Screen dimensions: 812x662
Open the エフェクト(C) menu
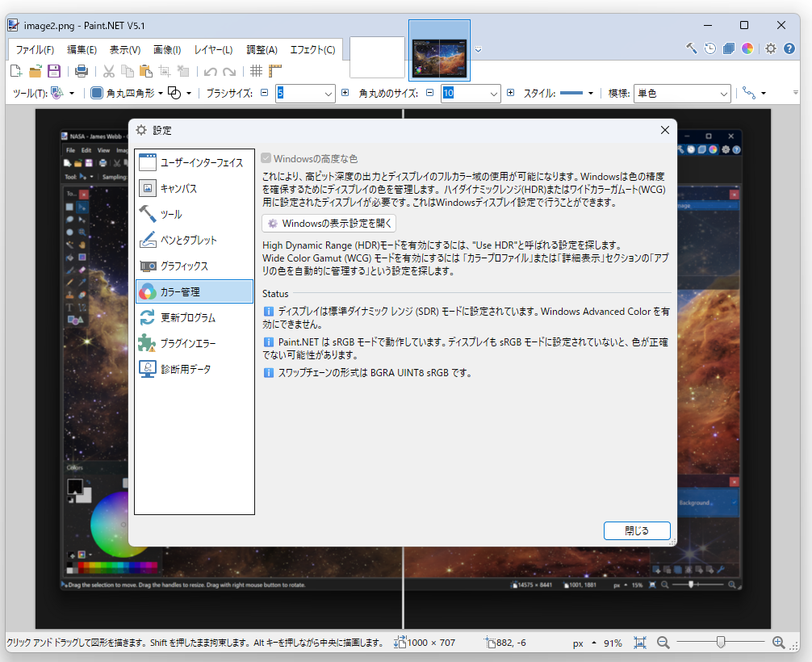(313, 50)
